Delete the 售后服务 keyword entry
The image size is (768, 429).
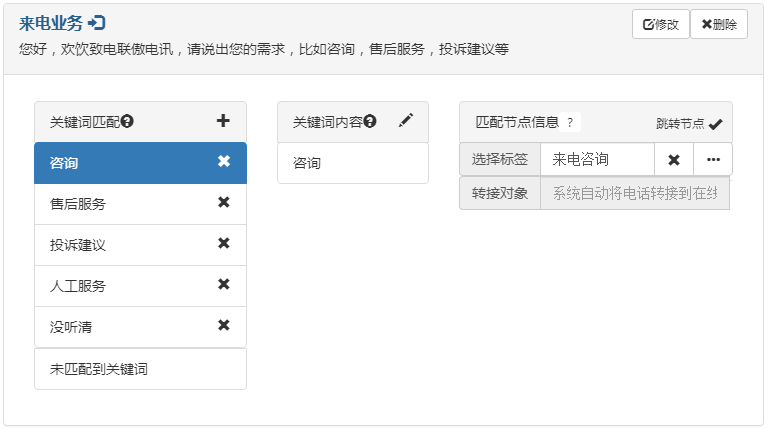[x=224, y=203]
